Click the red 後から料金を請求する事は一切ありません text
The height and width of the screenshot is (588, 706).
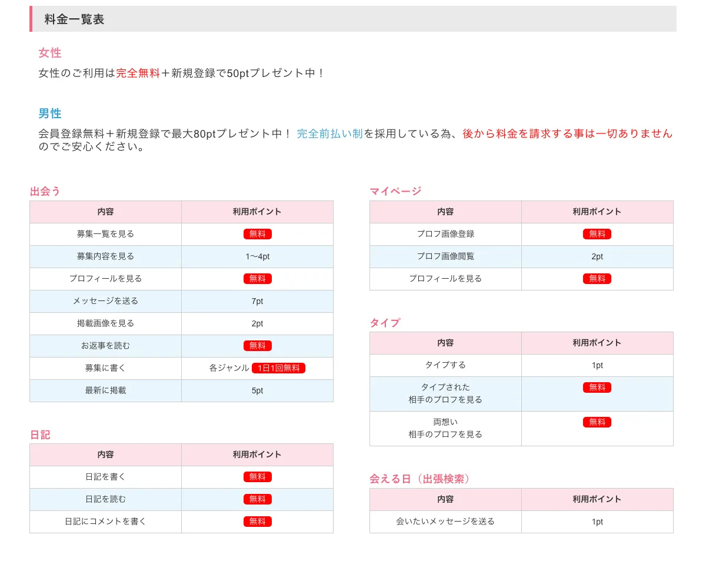567,133
